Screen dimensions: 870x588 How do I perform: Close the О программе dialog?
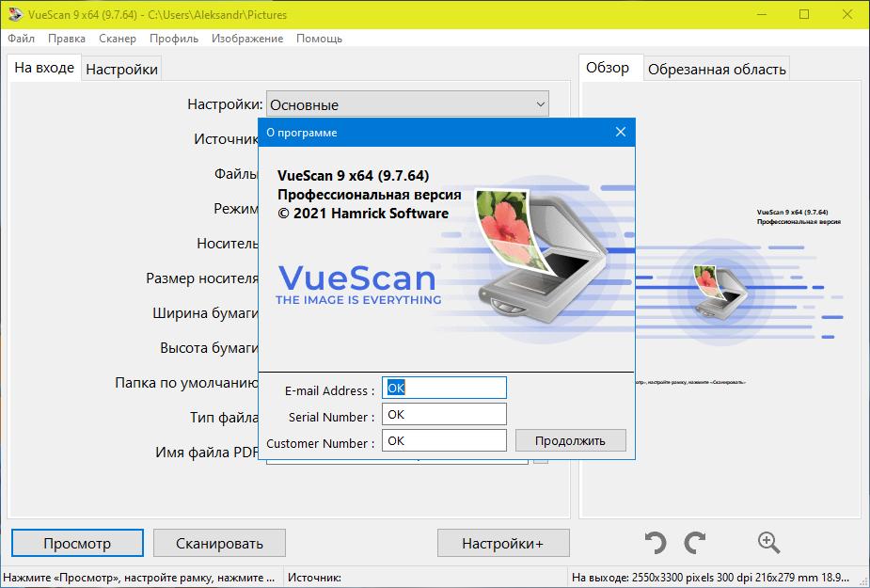(x=620, y=133)
